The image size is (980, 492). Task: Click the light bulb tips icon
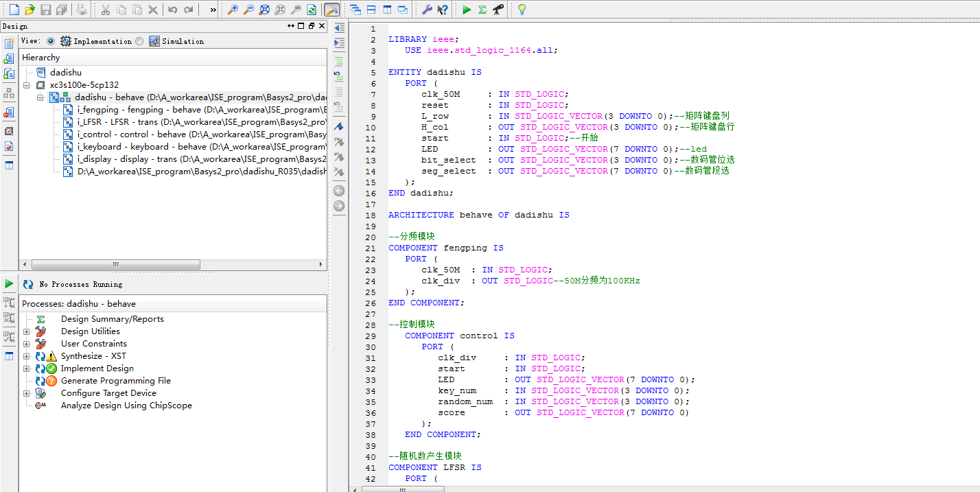pyautogui.click(x=522, y=10)
